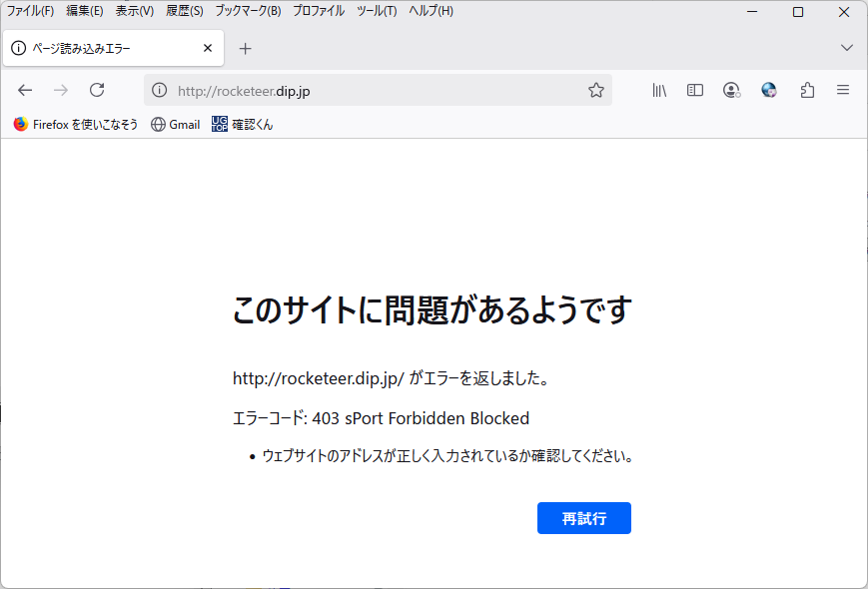Minimize the Firefox window
868x589 pixels.
[x=752, y=12]
